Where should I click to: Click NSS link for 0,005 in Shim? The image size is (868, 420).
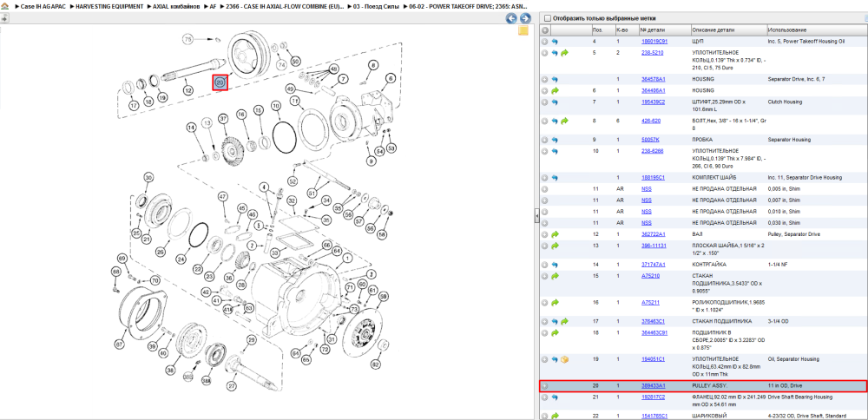(x=646, y=188)
